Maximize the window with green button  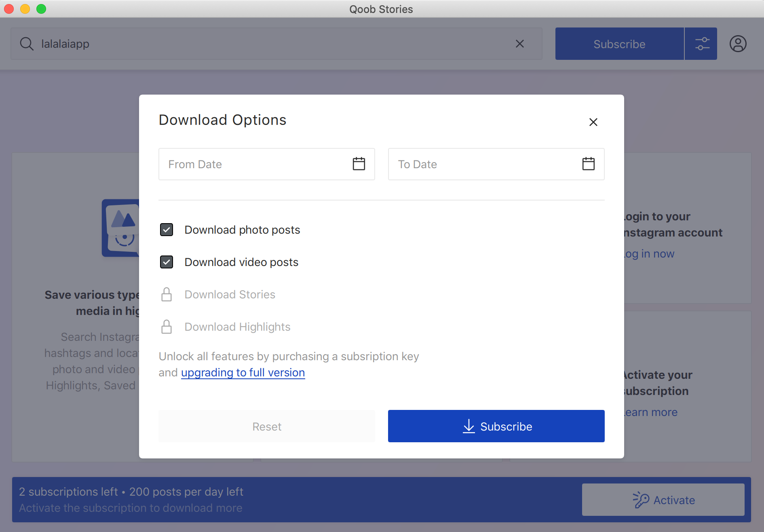[41, 8]
